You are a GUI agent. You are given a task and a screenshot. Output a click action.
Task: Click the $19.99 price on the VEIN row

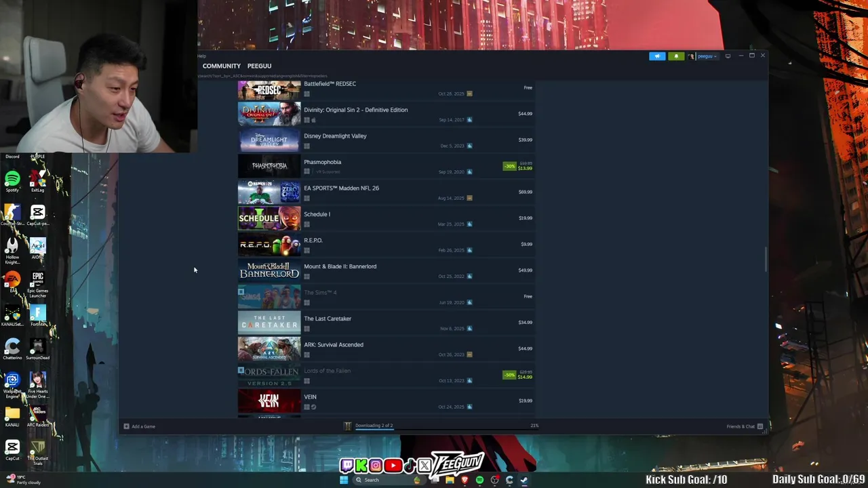525,401
